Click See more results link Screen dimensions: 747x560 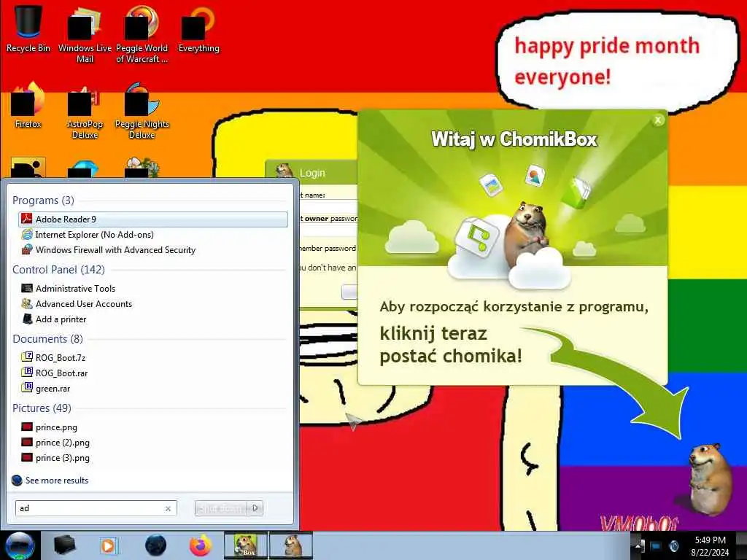pyautogui.click(x=57, y=480)
